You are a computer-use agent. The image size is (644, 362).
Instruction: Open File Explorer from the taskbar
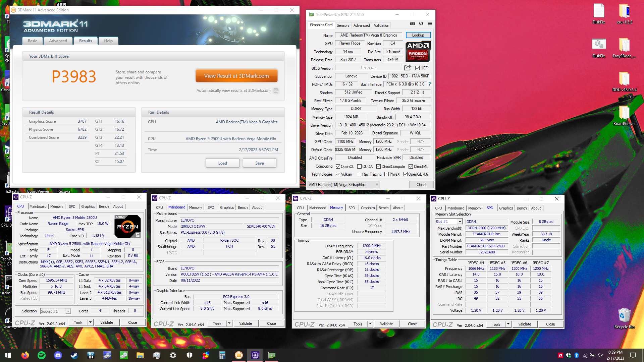[140, 355]
